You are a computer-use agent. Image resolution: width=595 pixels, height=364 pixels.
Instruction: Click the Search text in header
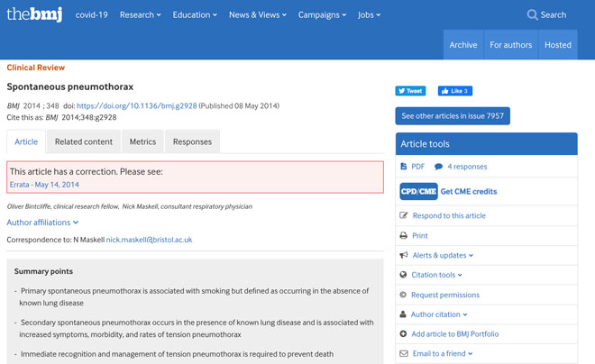(554, 14)
